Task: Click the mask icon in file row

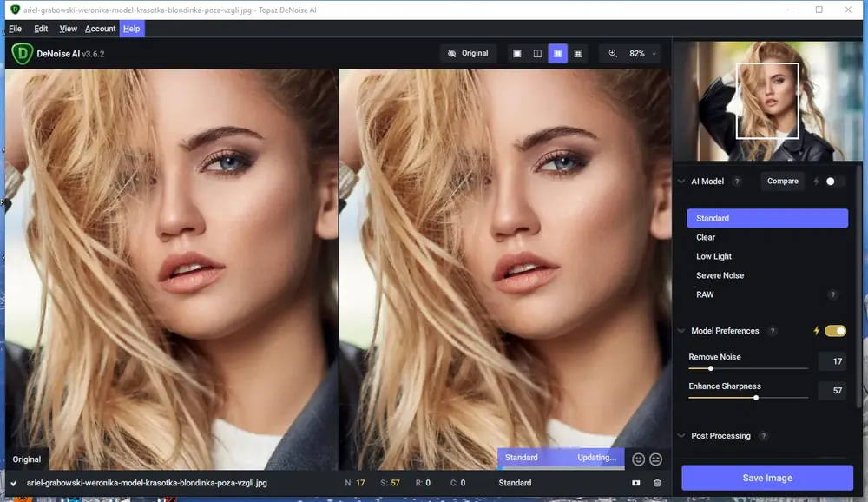Action: 636,483
